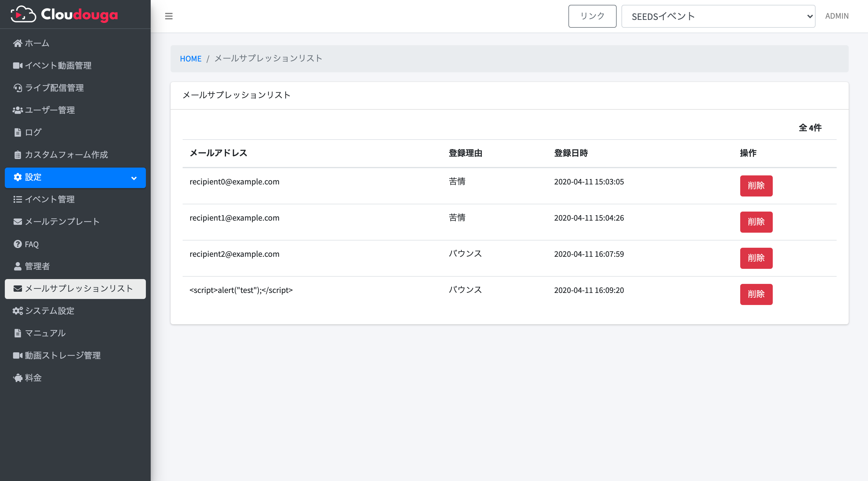Screen dimensions: 868x481
Task: Click the cogs icon for システム設定
Action: 17,310
